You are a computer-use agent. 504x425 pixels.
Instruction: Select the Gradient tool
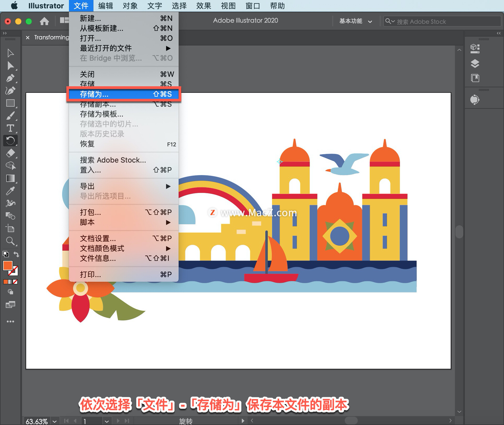10,178
